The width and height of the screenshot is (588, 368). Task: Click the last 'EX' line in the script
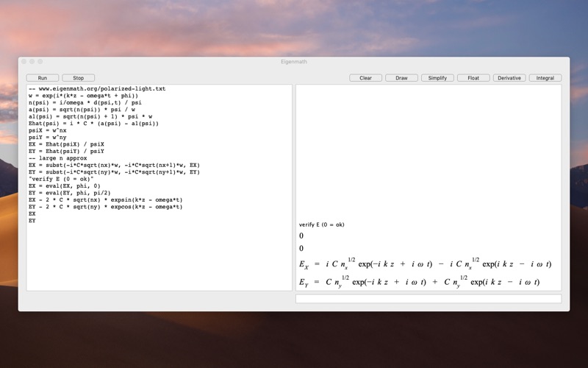pyautogui.click(x=32, y=213)
